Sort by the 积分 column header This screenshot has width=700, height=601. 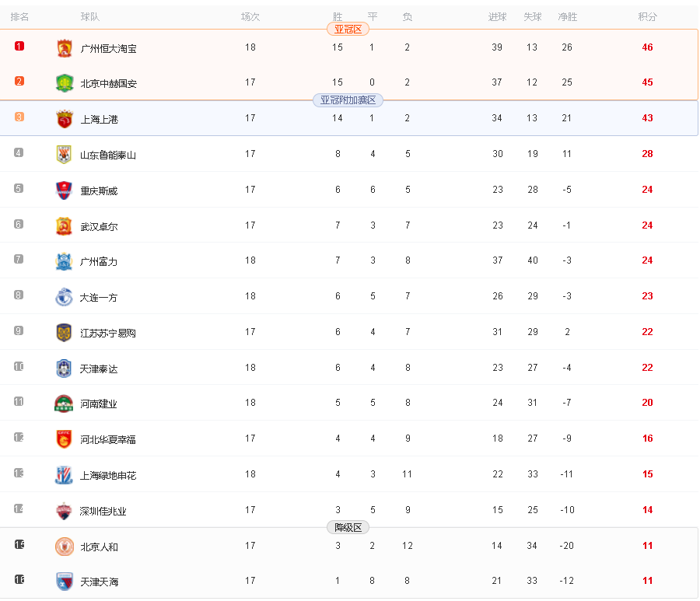pos(647,17)
